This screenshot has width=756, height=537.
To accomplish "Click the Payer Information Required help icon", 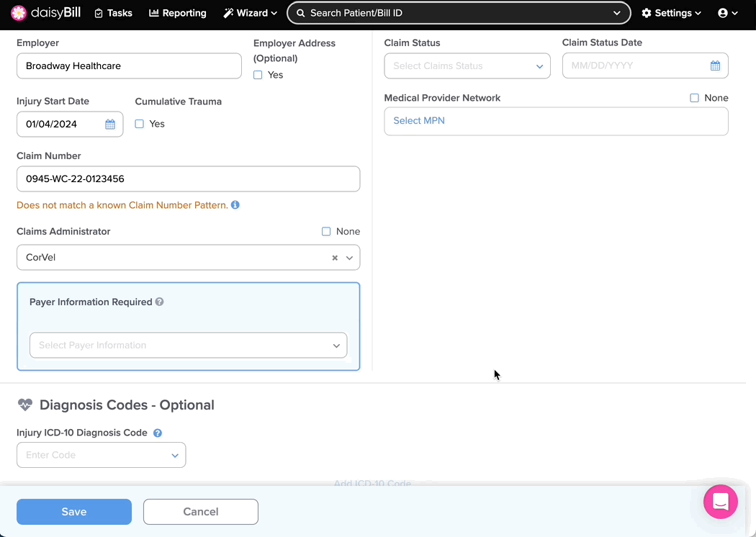I will (159, 302).
